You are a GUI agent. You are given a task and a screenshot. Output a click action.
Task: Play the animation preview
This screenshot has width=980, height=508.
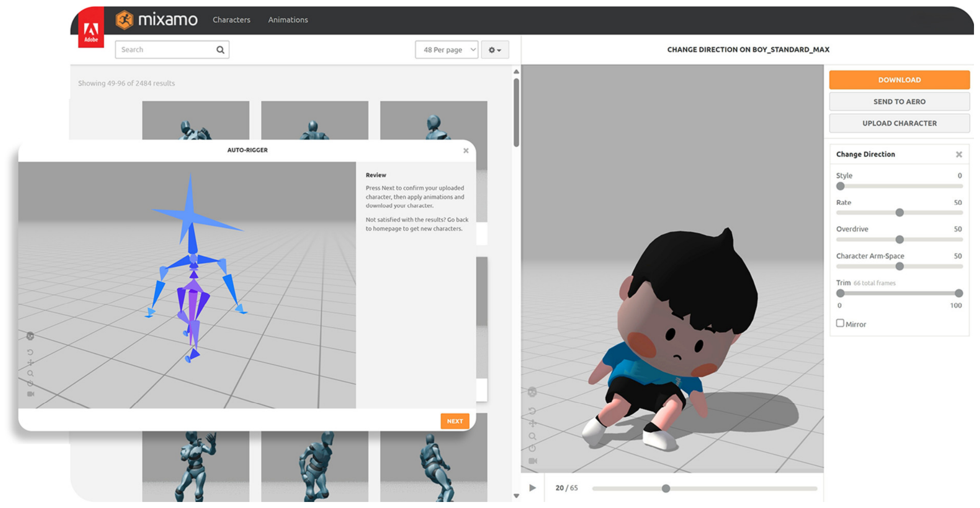(x=533, y=488)
